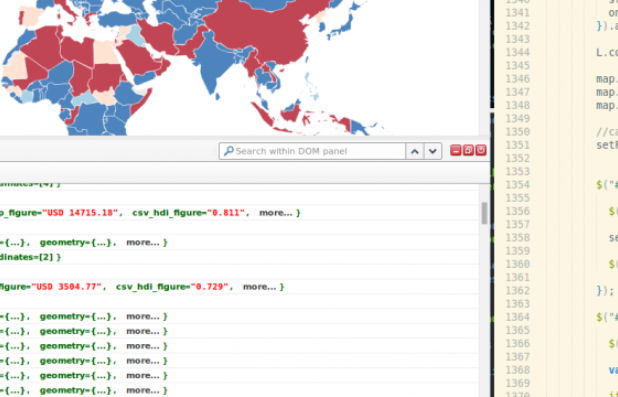This screenshot has width=618, height=397.
Task: Grab the DOM panel vertical scrollbar thumb
Action: pyautogui.click(x=484, y=213)
